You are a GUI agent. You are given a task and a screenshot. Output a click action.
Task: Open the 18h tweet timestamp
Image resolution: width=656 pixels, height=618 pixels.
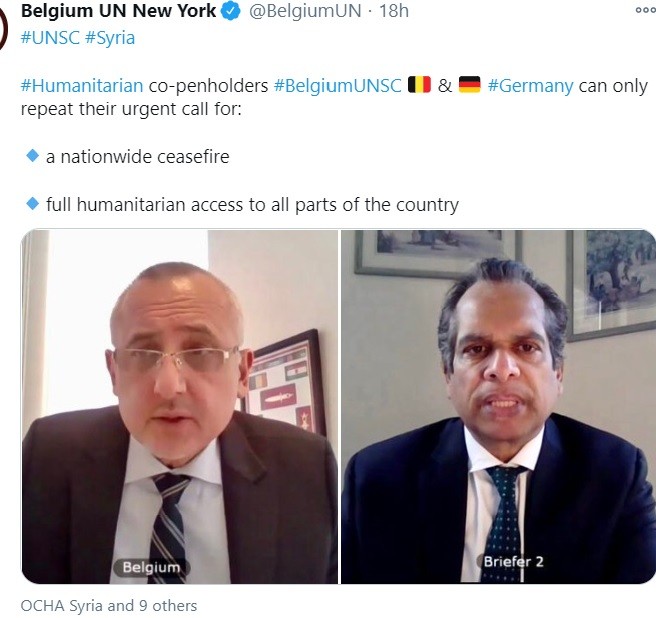(x=394, y=11)
